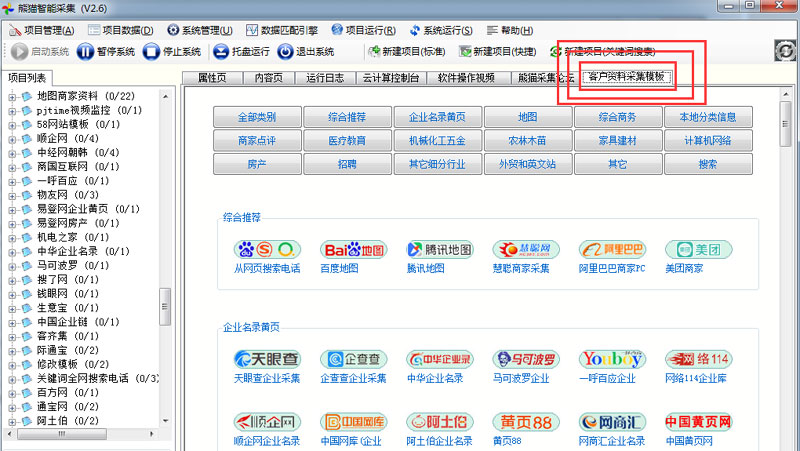Open the 项目数据(D) menu
This screenshot has width=800, height=451.
click(x=120, y=31)
